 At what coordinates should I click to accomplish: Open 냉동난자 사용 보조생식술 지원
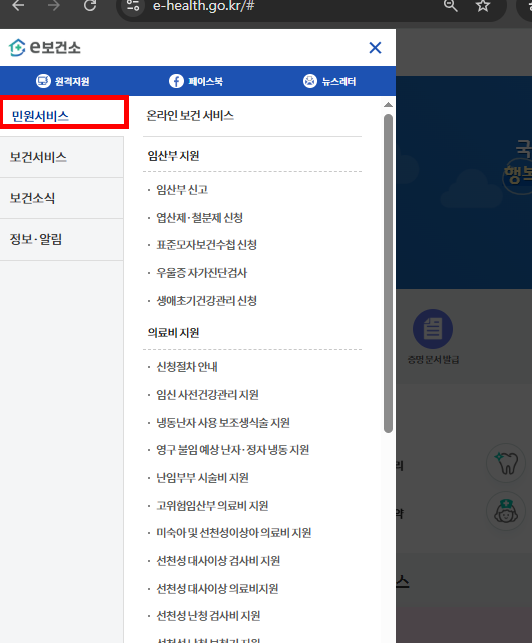[x=223, y=422]
